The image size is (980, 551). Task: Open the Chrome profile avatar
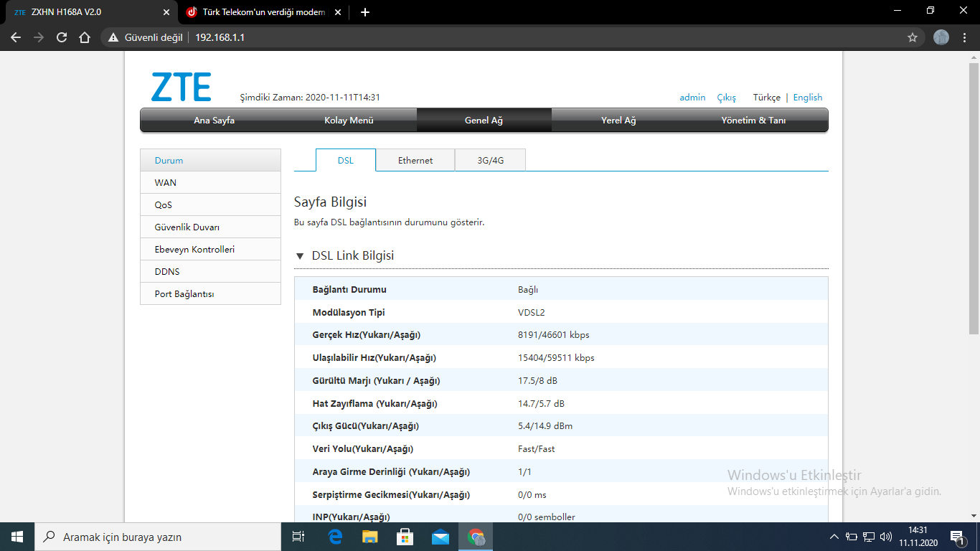coord(941,37)
